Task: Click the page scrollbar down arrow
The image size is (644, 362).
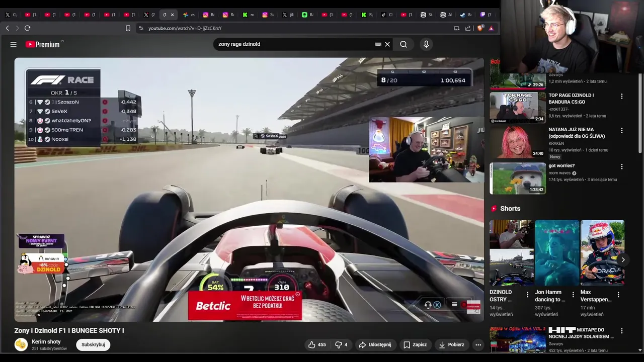Action: point(640,350)
